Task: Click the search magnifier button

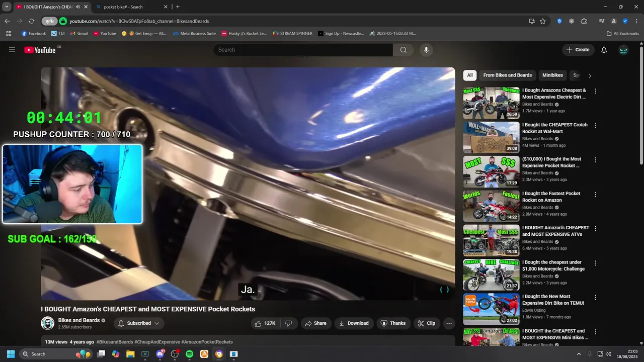Action: (403, 50)
